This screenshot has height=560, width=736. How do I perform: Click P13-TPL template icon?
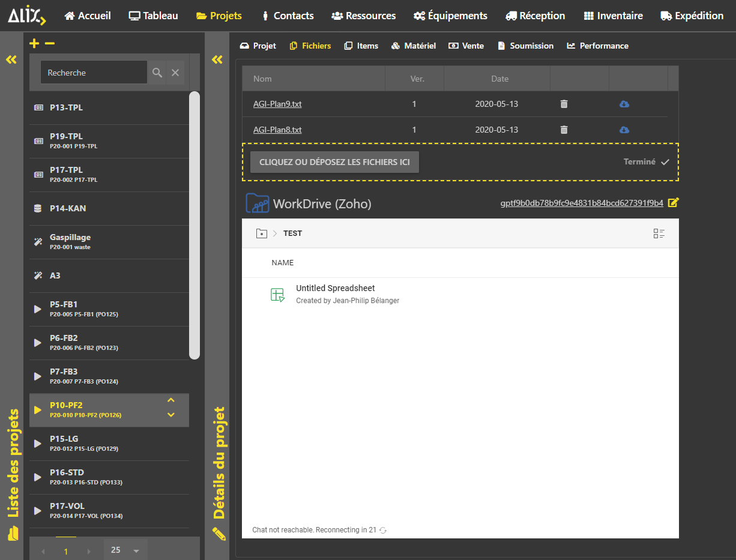point(38,108)
